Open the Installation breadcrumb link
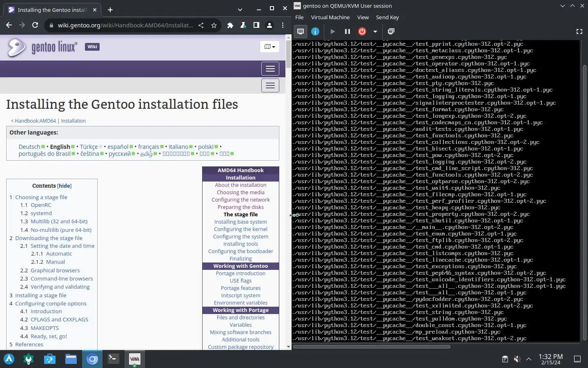This screenshot has width=588, height=368. point(73,121)
